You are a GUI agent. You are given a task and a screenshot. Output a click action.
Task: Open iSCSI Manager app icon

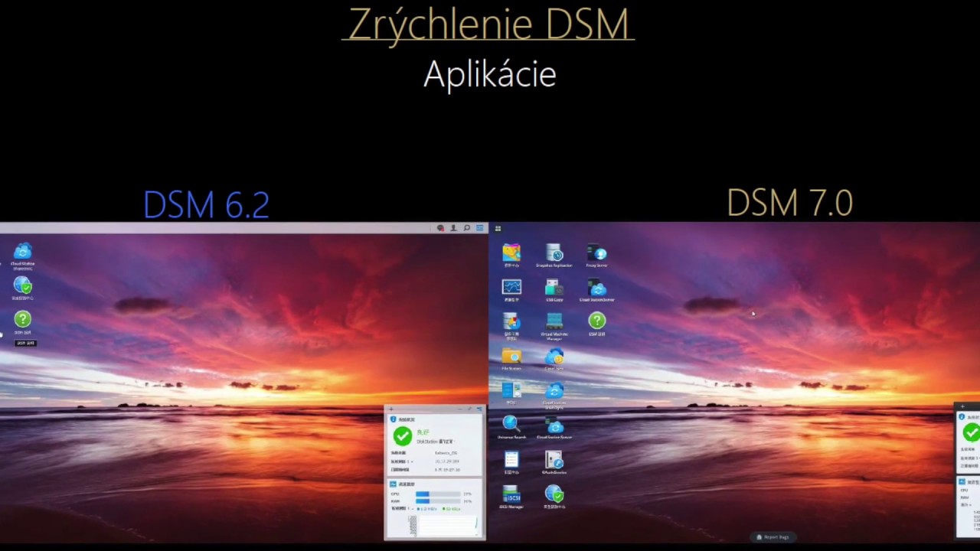pos(511,494)
